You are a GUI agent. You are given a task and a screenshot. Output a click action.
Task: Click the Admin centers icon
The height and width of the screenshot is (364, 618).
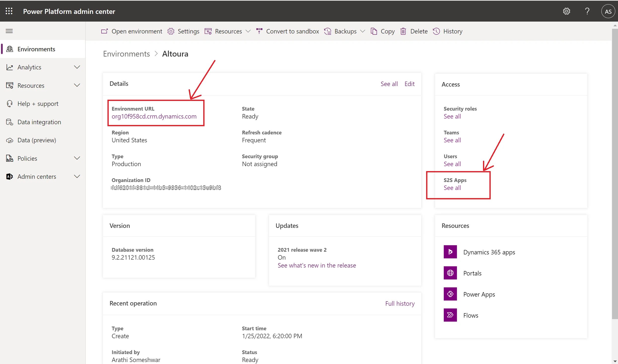9,177
